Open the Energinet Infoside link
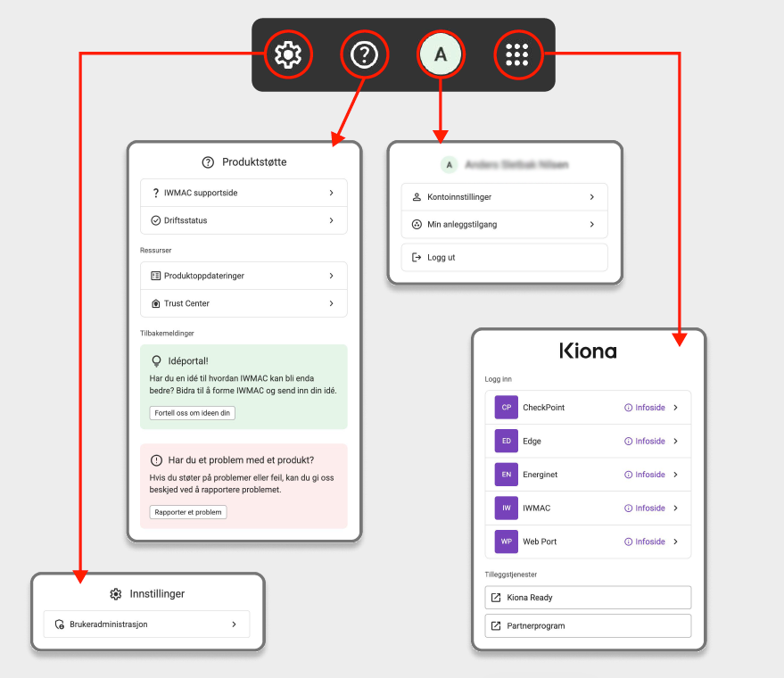Screen dimensions: 784x678 (645, 475)
